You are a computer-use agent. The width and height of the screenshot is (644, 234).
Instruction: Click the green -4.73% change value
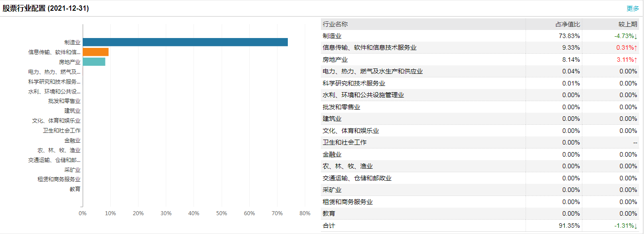pos(625,36)
